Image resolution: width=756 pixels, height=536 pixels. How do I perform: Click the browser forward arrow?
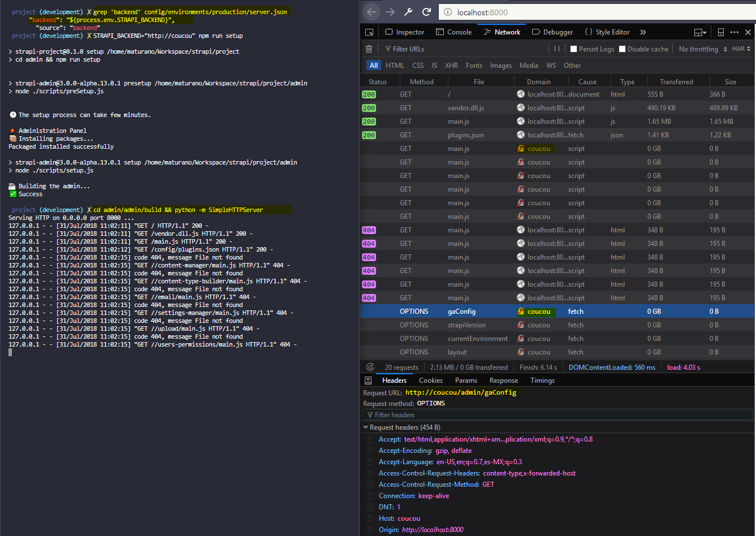(x=390, y=12)
